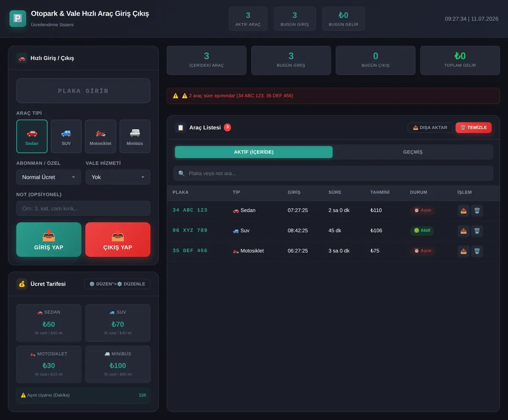Viewport: 508px width, 420px height.
Task: Open the Abonman / Özel dropdown
Action: coord(49,177)
